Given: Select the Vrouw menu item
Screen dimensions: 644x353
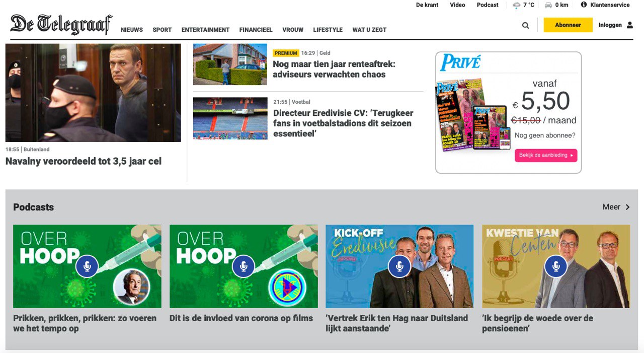Looking at the screenshot, I should click(x=293, y=30).
